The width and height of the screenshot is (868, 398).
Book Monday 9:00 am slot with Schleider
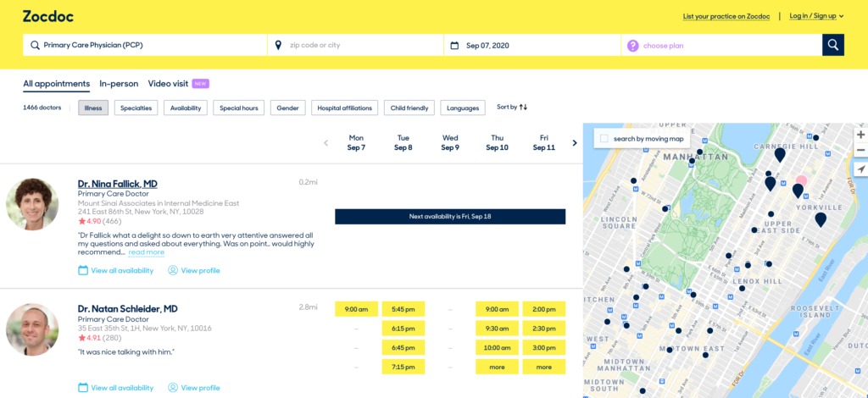[356, 309]
